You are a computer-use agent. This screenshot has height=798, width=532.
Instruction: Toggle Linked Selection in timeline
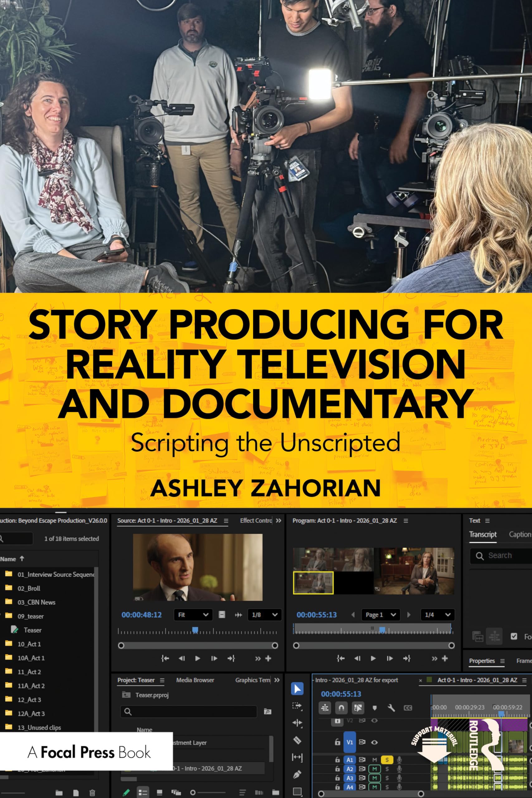(x=358, y=708)
